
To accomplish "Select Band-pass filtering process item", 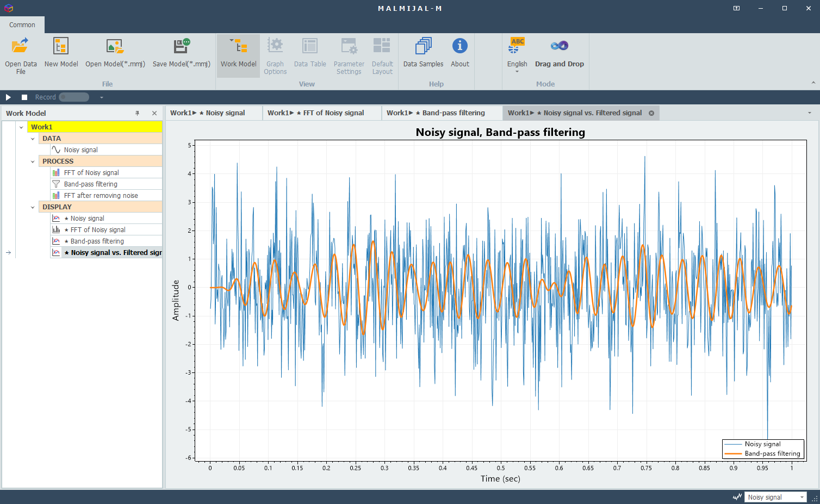I will pyautogui.click(x=106, y=184).
